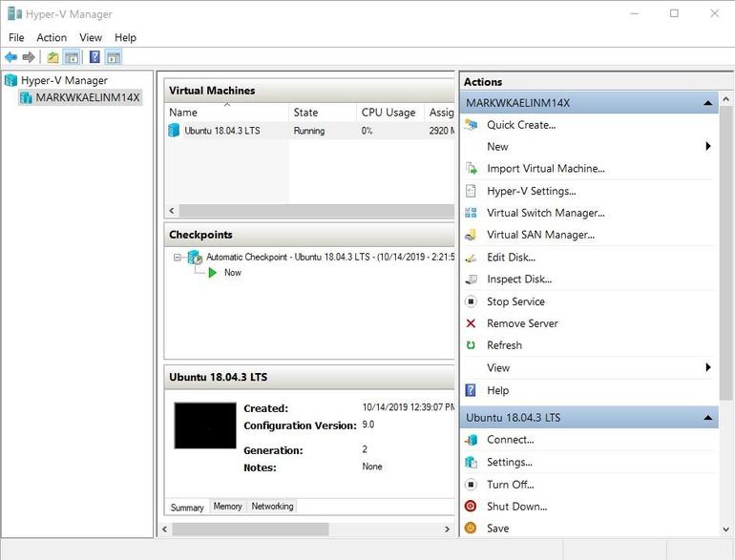This screenshot has width=735, height=560.
Task: Click the Forward arrow toolbar icon
Action: tap(29, 57)
